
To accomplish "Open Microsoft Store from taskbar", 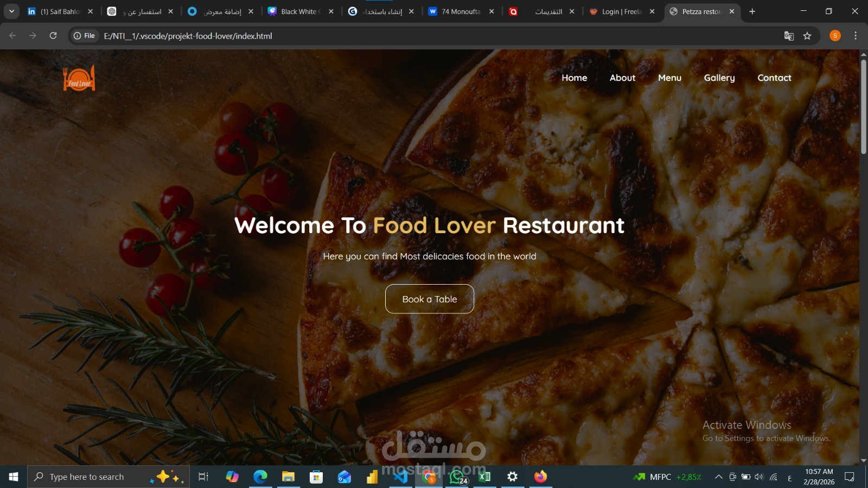I will tap(316, 477).
